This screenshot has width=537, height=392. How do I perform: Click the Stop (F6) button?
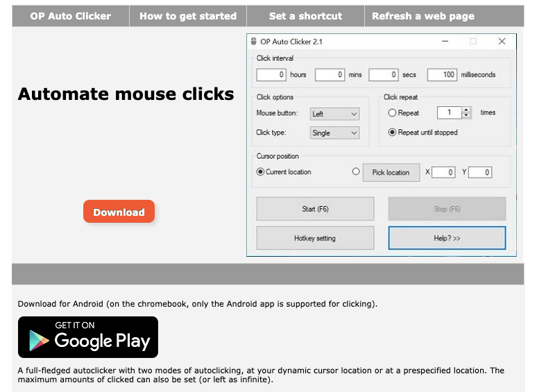pos(447,209)
